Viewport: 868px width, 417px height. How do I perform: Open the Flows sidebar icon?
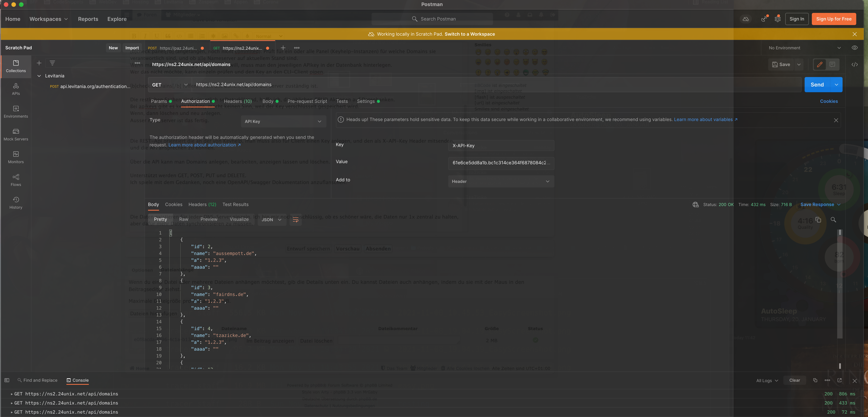pyautogui.click(x=16, y=180)
